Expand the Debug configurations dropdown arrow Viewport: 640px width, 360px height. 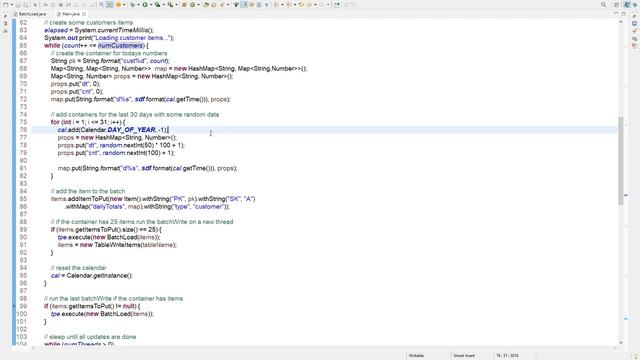[138, 4]
